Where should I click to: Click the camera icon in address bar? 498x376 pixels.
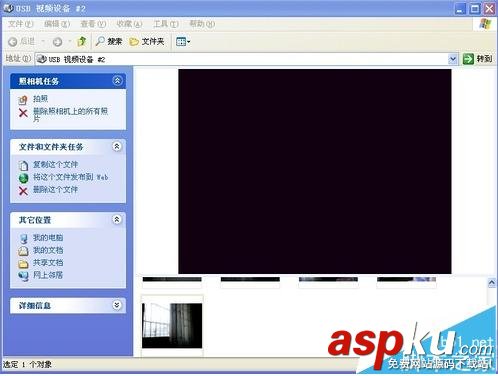(42, 59)
